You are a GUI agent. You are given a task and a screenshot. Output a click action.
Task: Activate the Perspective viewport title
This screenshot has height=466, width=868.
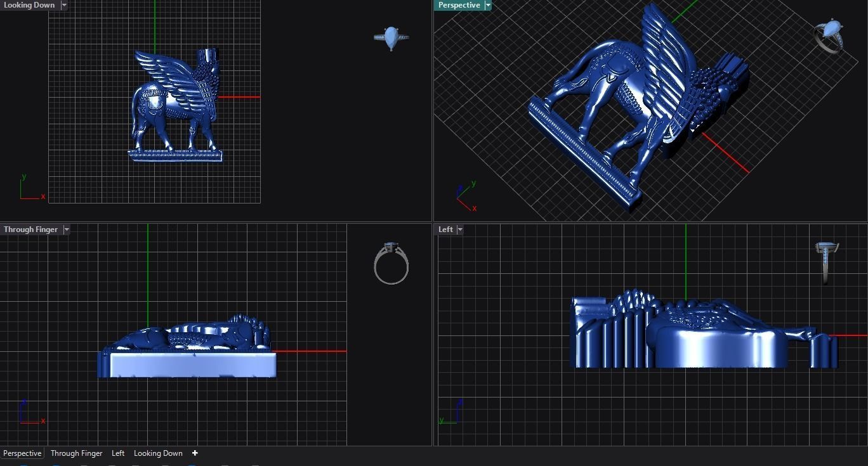[x=459, y=5]
